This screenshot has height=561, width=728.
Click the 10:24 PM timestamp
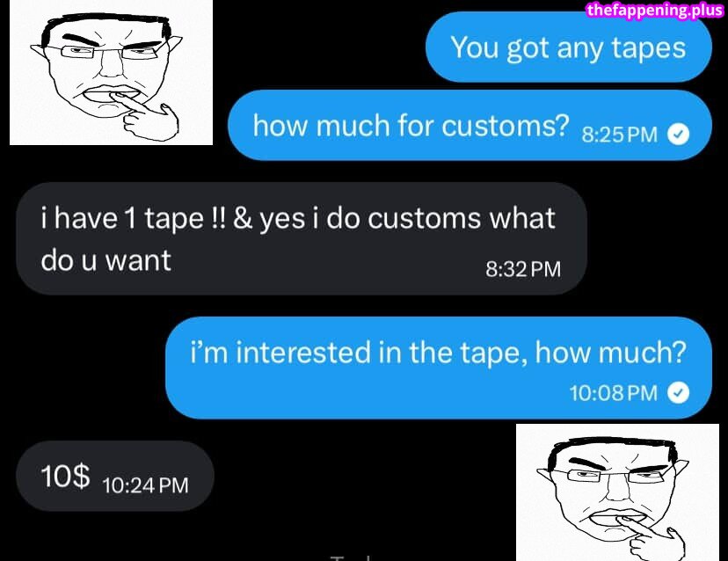click(145, 485)
